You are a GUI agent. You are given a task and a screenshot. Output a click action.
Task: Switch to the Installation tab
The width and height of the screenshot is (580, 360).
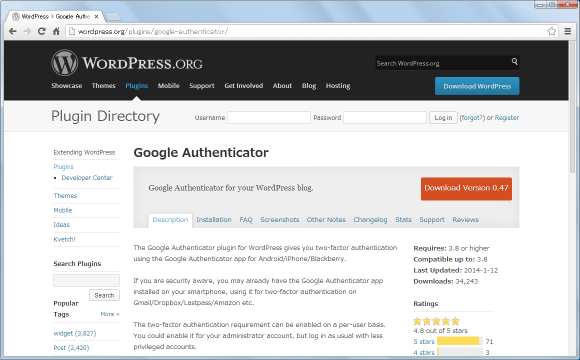point(214,220)
